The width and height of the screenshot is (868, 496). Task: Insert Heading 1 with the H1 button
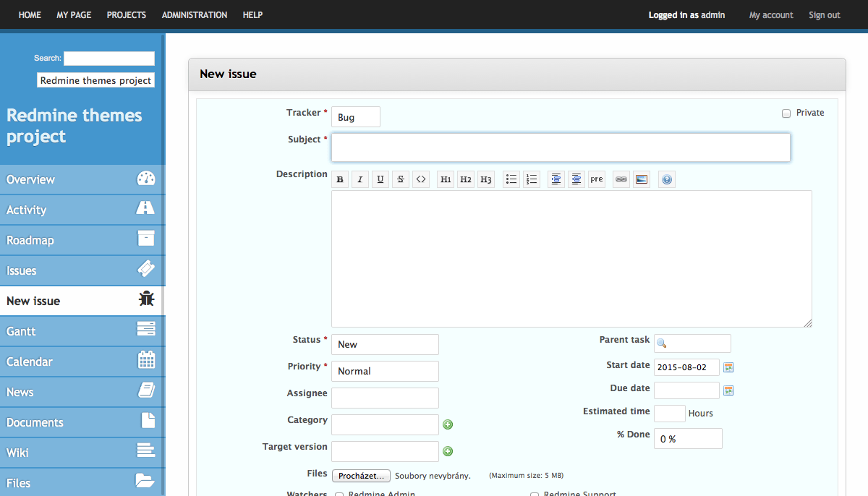pyautogui.click(x=446, y=179)
